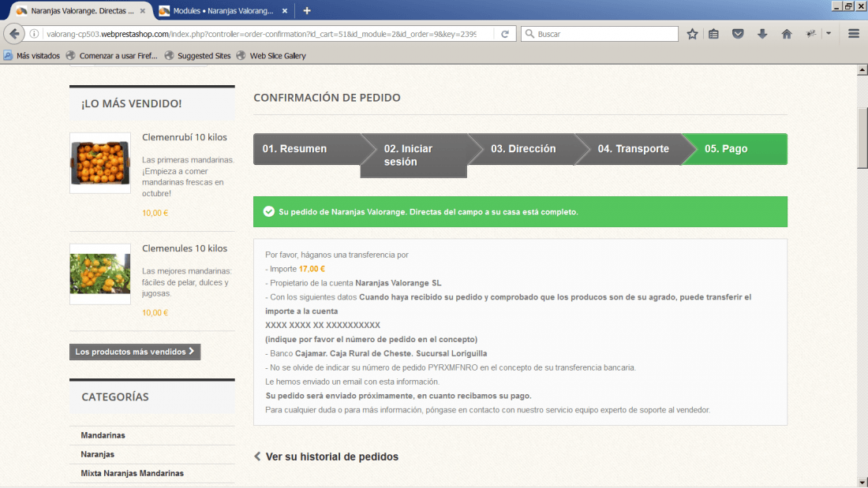Open Suggested Sites bookmark
Viewport: 868px width, 488px height.
[x=197, y=55]
